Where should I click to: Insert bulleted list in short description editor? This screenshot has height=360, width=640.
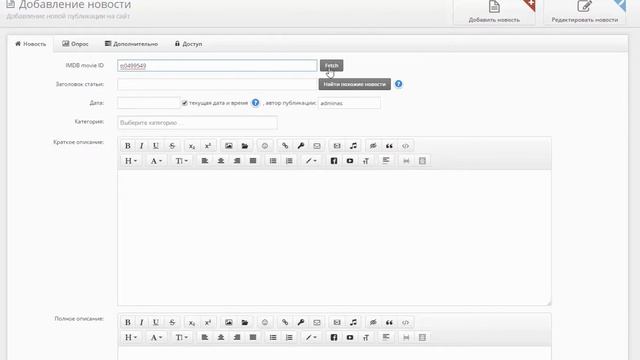(273, 161)
